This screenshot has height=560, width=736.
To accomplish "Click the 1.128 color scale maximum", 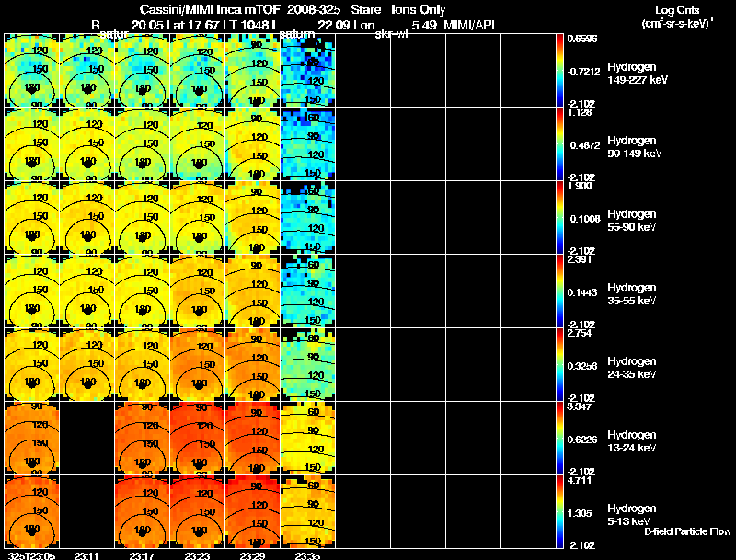I will [580, 112].
